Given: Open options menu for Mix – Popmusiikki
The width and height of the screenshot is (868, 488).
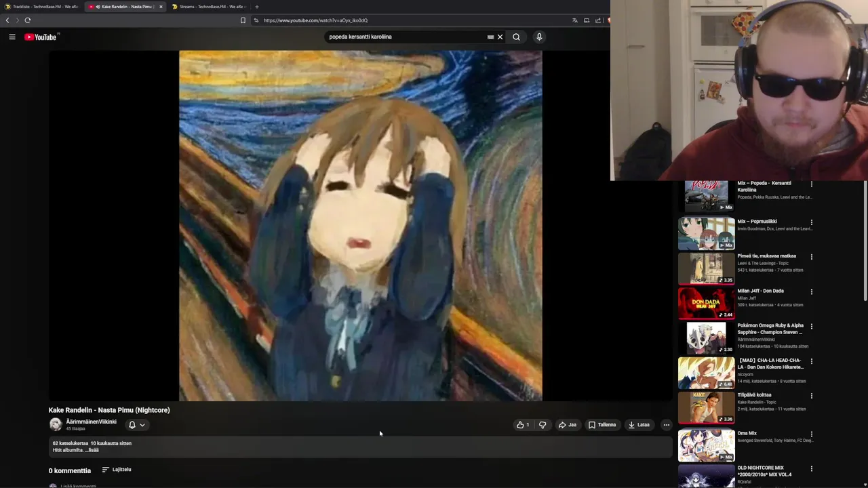Looking at the screenshot, I should click(811, 222).
